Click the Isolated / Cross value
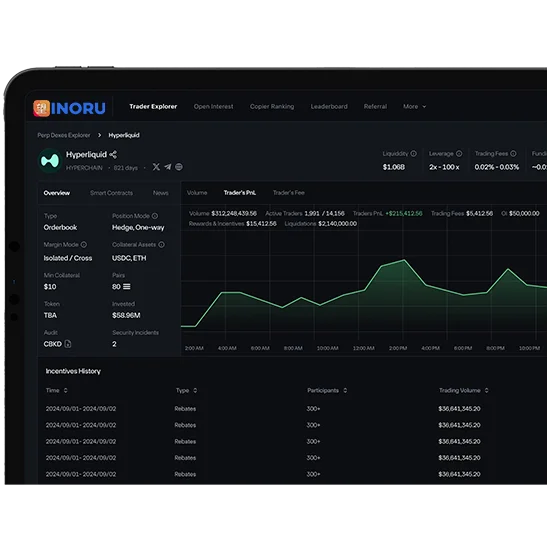Screen dimensions: 550x550 (x=68, y=258)
